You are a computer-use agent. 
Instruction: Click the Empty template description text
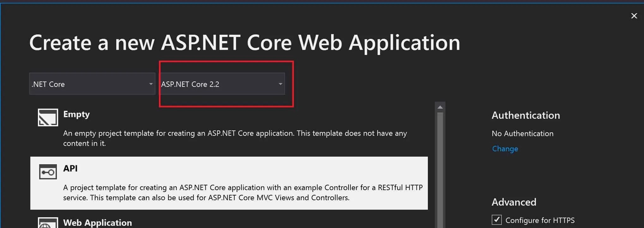[x=235, y=138]
